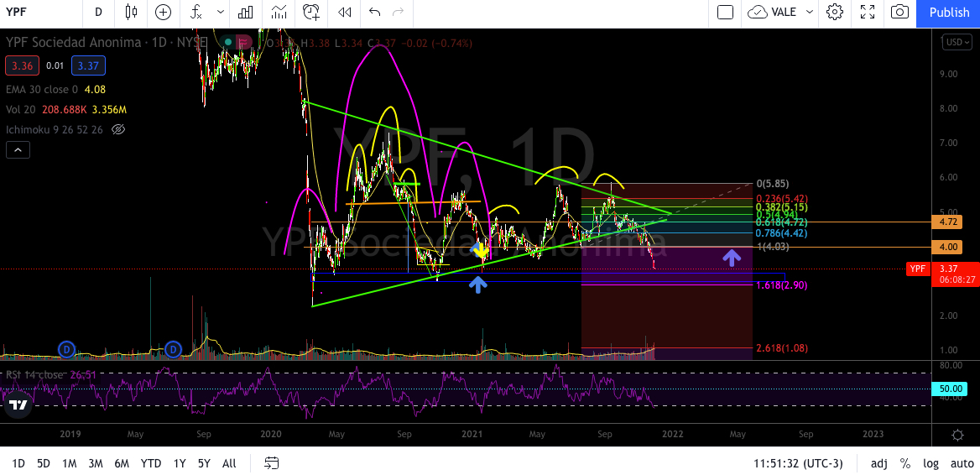Select the chart layout square icon
The height and width of the screenshot is (475, 980).
[x=725, y=12]
